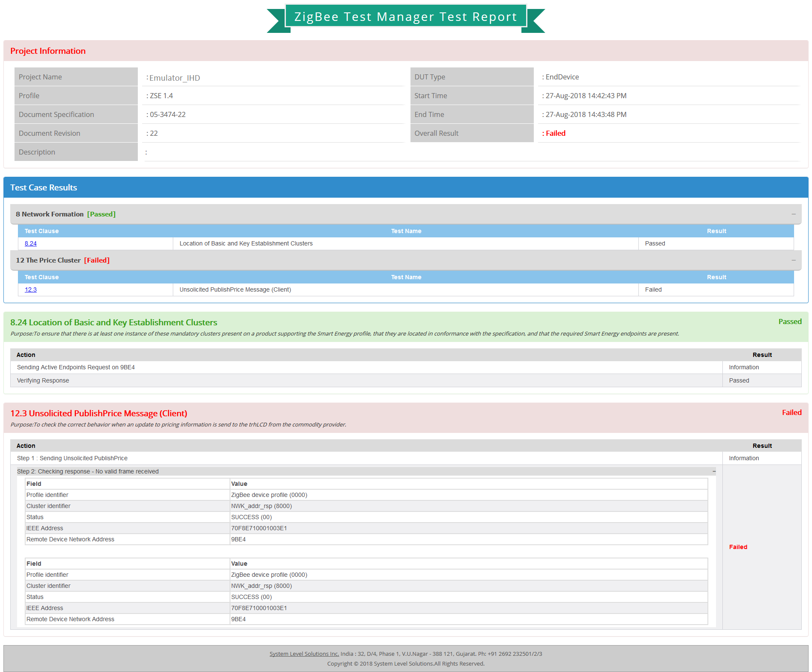This screenshot has width=812, height=672.
Task: Open test clause 8.24 link
Action: coord(31,243)
